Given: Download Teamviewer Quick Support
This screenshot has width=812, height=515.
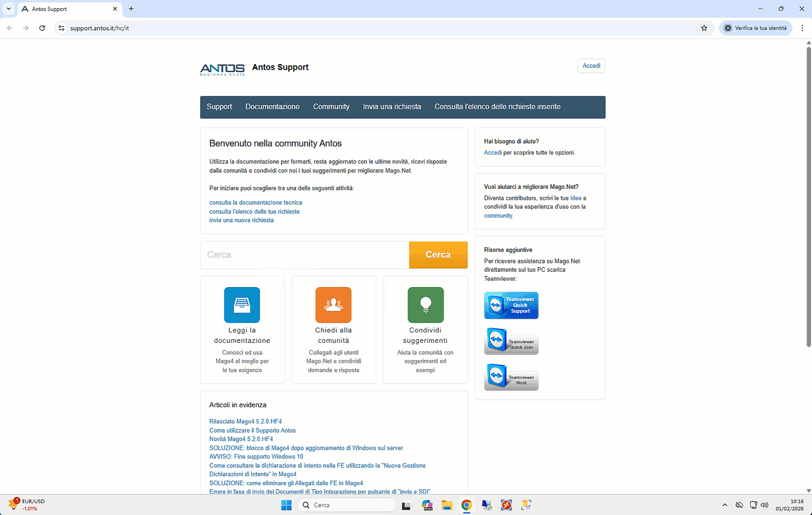Looking at the screenshot, I should 511,305.
